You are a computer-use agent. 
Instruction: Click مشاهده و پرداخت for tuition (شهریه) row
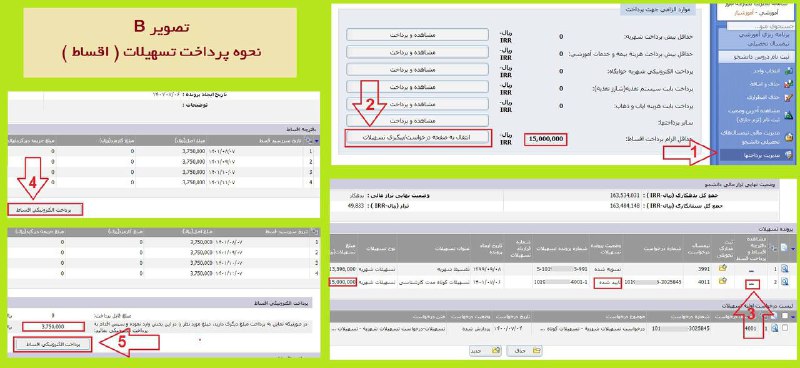[417, 35]
